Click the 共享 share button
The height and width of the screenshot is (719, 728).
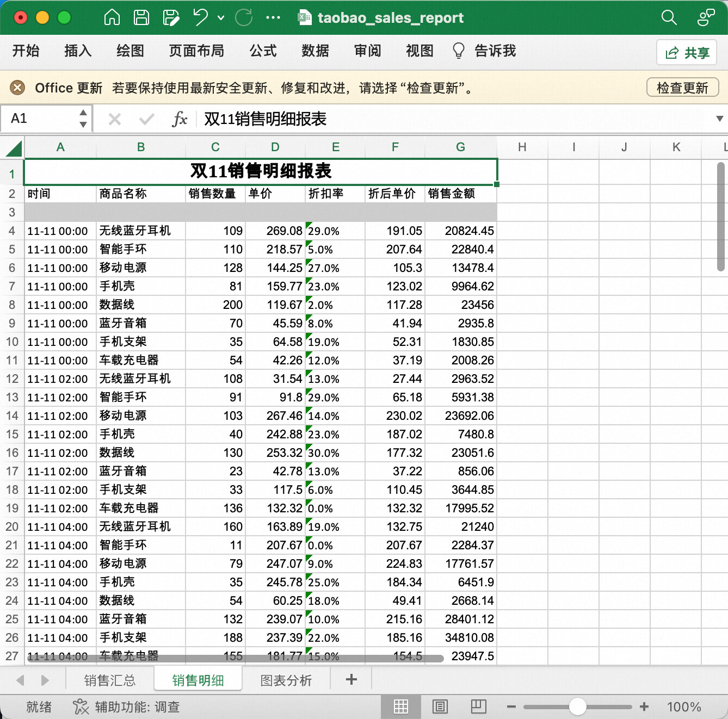687,53
